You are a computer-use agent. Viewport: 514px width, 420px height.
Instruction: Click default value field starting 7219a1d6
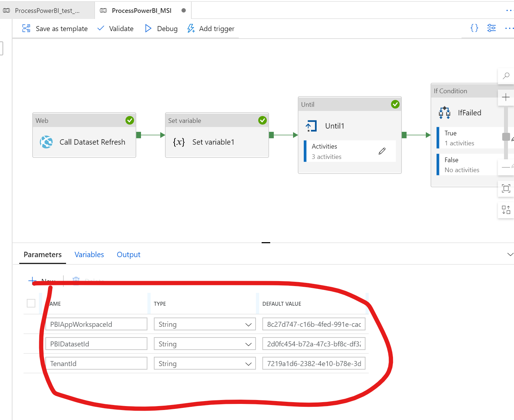point(314,363)
